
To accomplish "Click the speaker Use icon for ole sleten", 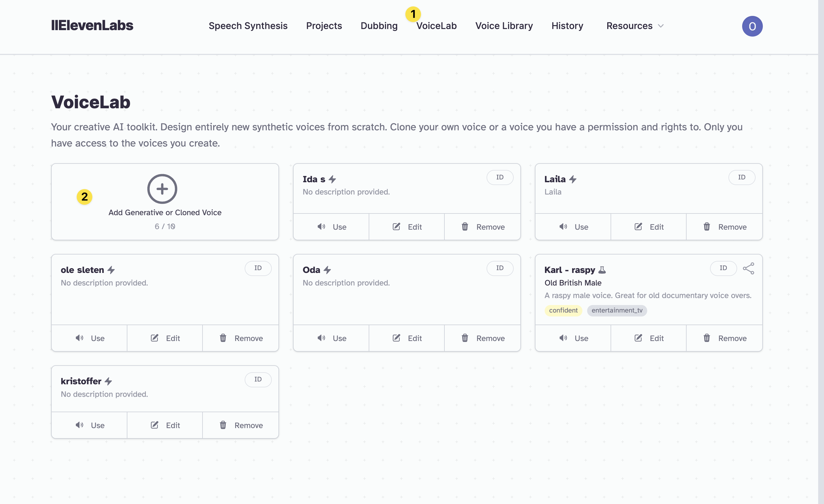I will point(79,338).
